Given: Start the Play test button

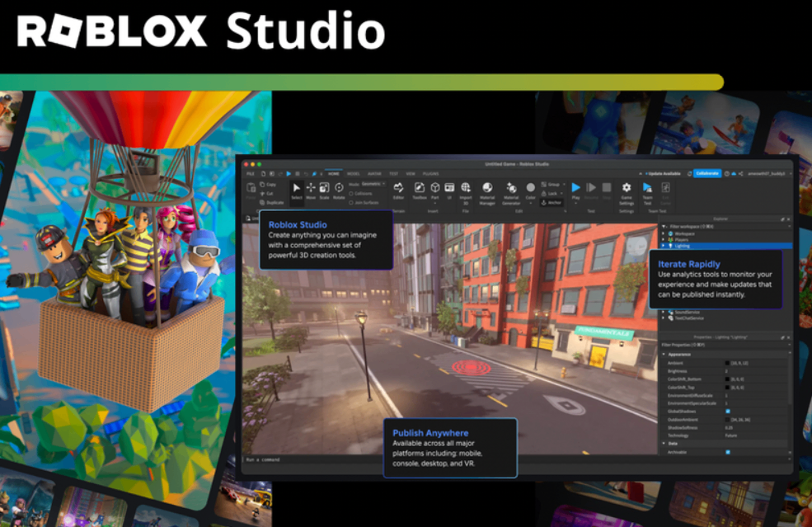Looking at the screenshot, I should click(x=576, y=187).
